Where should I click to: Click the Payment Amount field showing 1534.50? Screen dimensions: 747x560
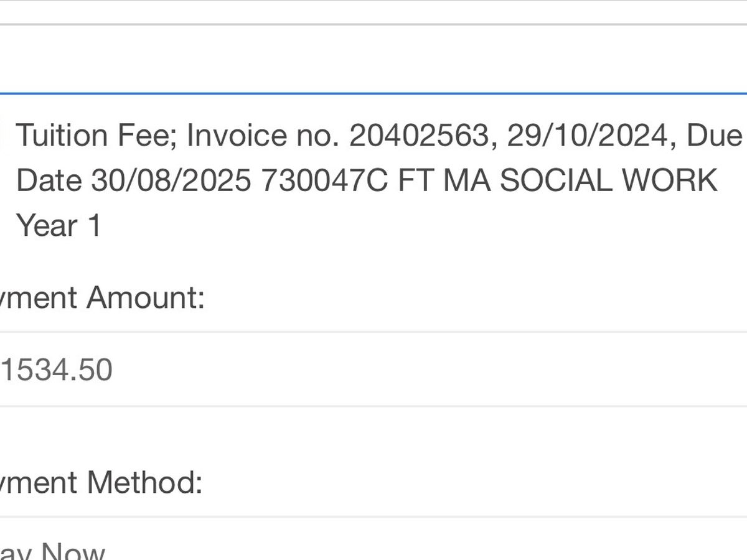374,369
